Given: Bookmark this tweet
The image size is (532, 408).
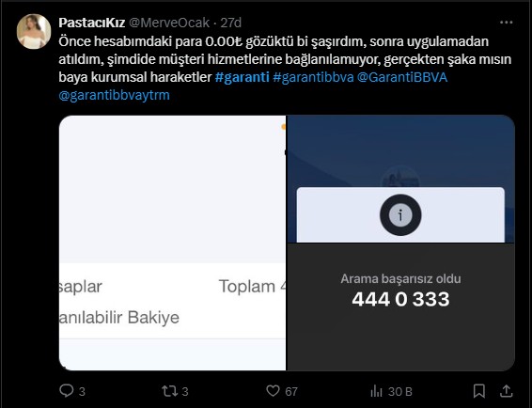Looking at the screenshot, I should pyautogui.click(x=479, y=391).
